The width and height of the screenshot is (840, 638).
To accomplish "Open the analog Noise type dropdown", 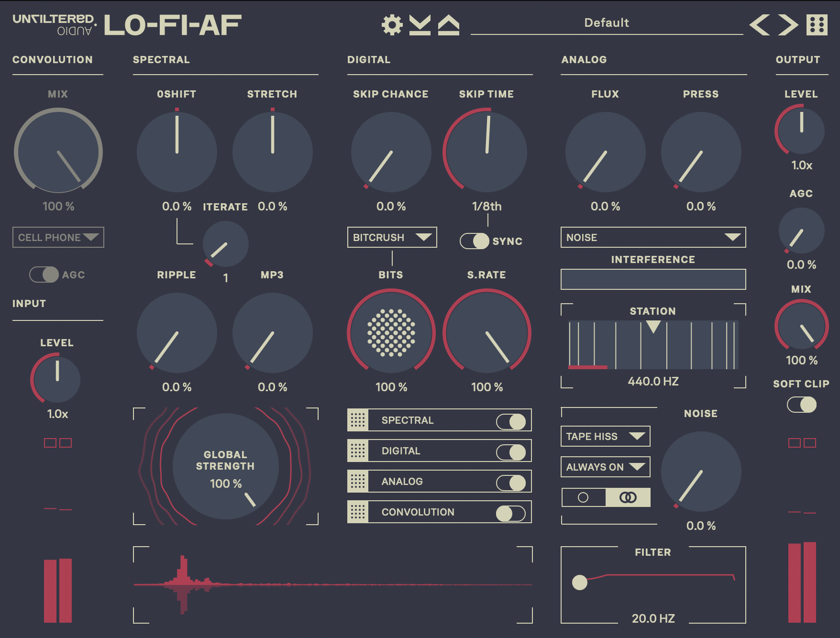I will (653, 237).
